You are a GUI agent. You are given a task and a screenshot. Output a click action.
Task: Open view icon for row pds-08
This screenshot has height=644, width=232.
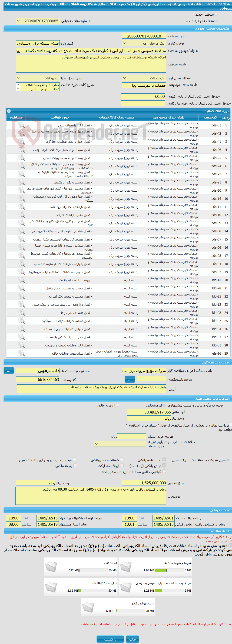21,231
